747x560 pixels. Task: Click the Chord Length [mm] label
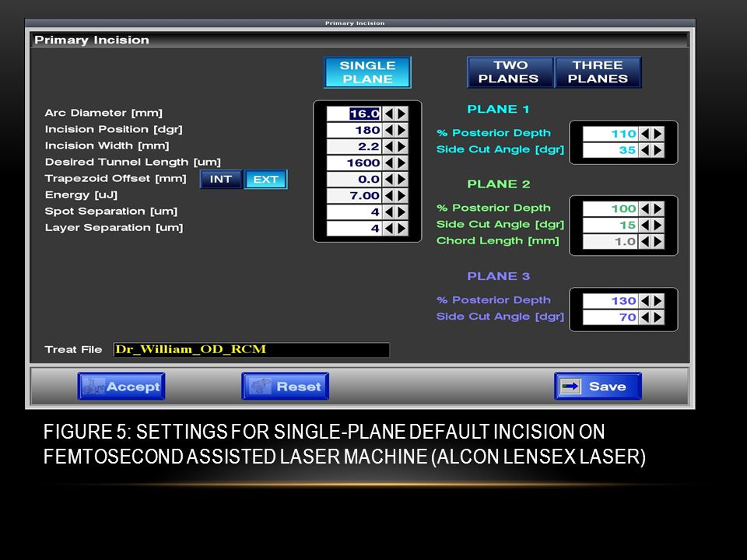click(x=498, y=241)
